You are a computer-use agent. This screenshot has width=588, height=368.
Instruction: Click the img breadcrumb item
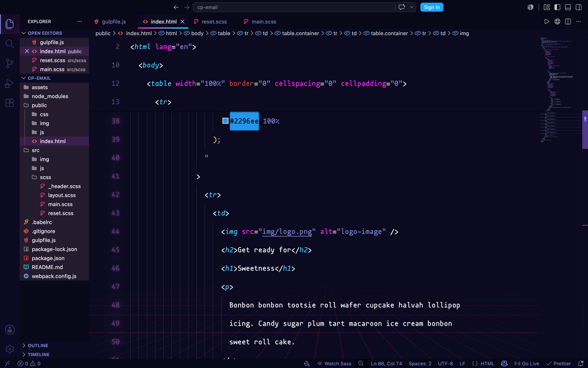(x=461, y=33)
